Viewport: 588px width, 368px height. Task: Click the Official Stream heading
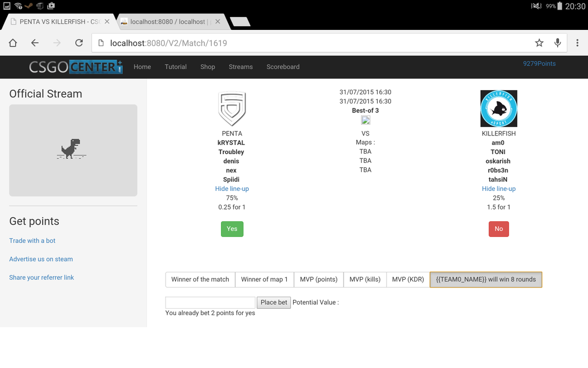(46, 94)
